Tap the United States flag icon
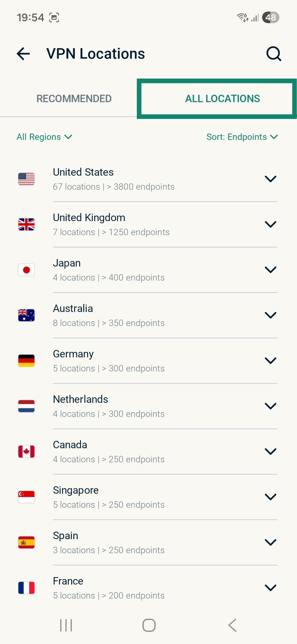This screenshot has width=297, height=644. [26, 179]
